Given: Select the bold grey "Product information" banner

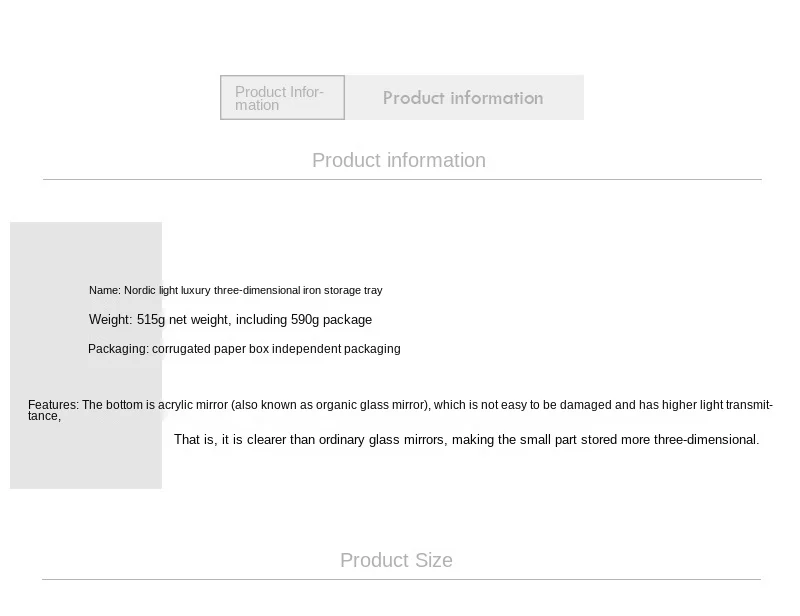Looking at the screenshot, I should (x=463, y=98).
